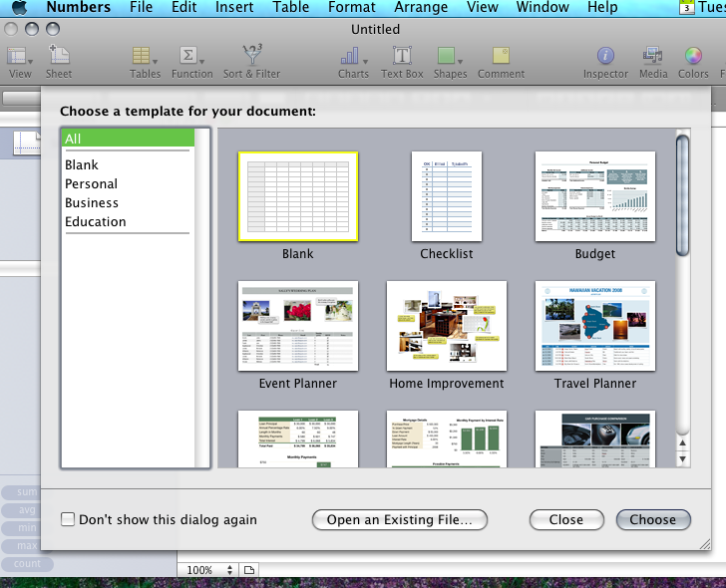Open the Charts toolbar menu
The width and height of the screenshot is (726, 588).
353,63
